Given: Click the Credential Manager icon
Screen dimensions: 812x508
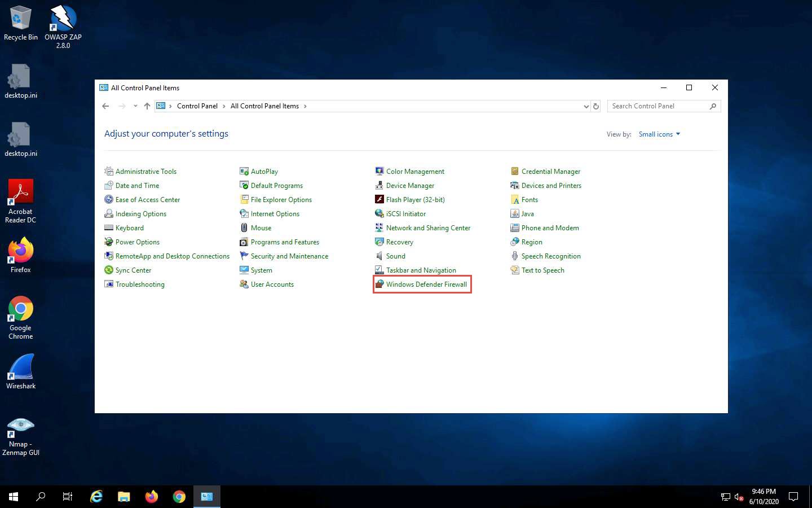Looking at the screenshot, I should point(515,171).
